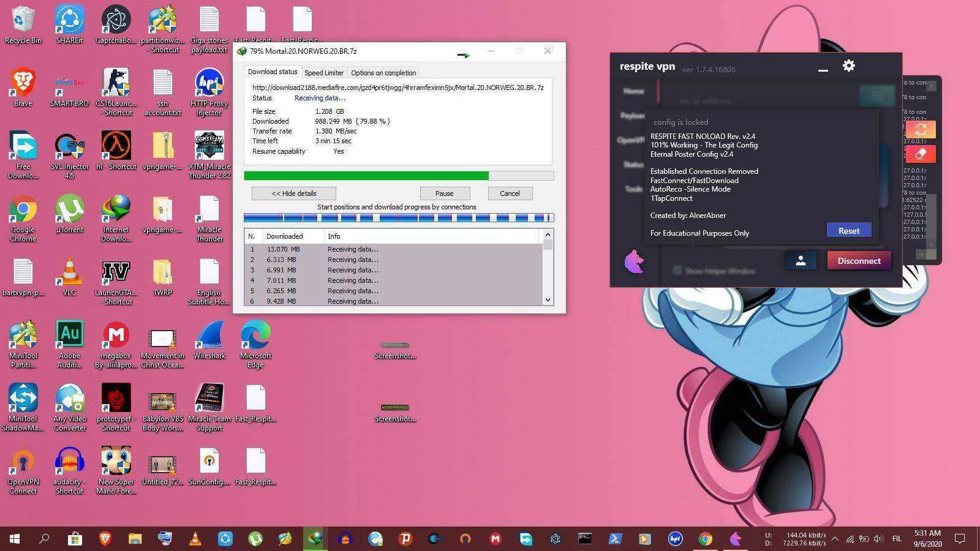Open the Status section in respite vpn
The width and height of the screenshot is (980, 551).
pos(633,164)
